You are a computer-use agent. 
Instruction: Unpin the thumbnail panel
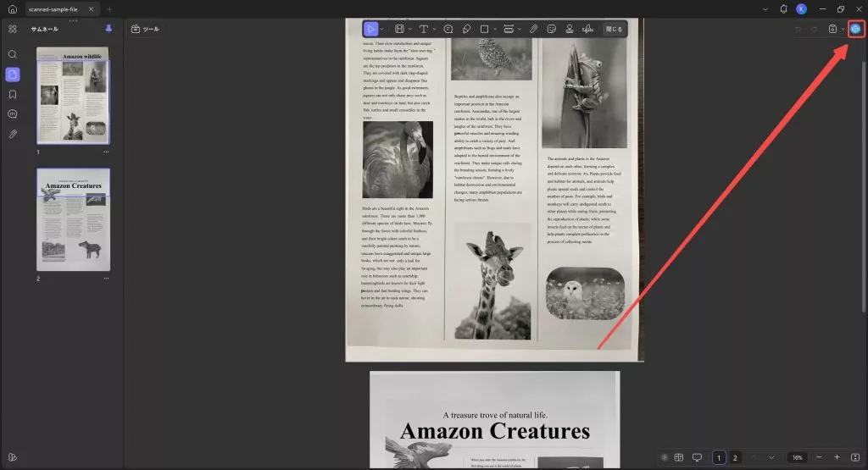pos(108,29)
